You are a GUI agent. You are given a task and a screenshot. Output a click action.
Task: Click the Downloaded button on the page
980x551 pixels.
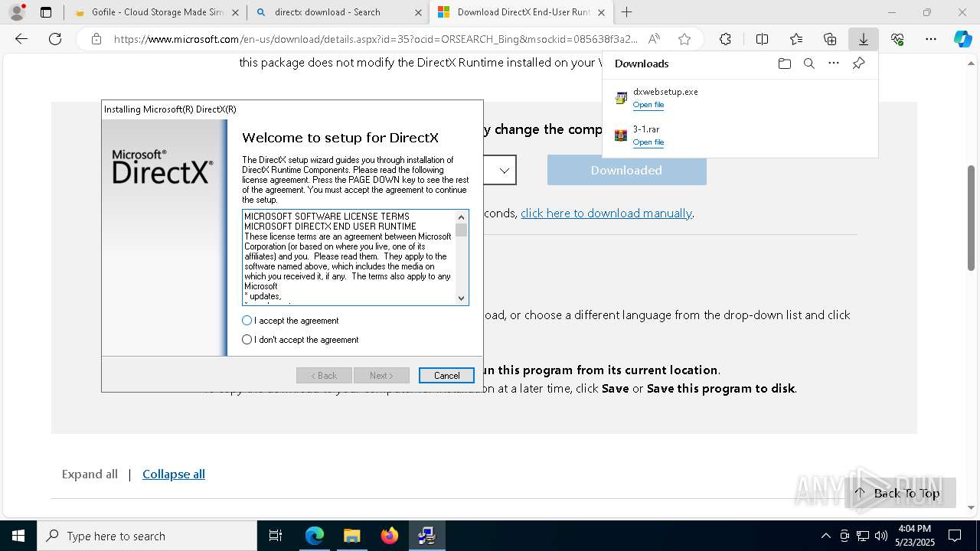pyautogui.click(x=626, y=170)
